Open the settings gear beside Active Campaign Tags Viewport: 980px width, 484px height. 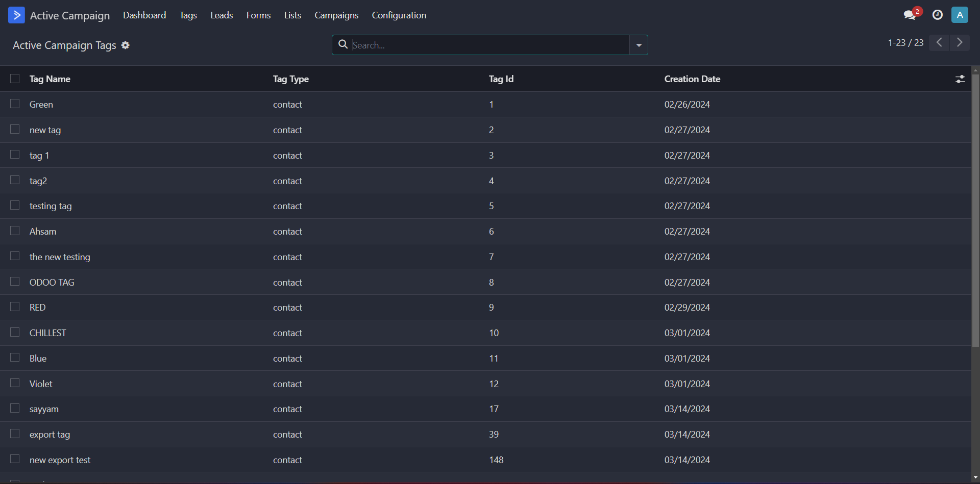(126, 45)
